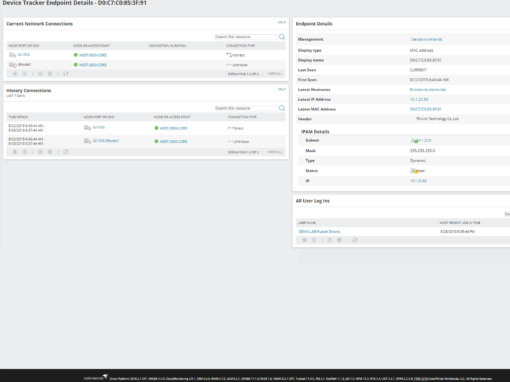Go to last page in History Connections
The width and height of the screenshot is (510, 382).
[50, 152]
